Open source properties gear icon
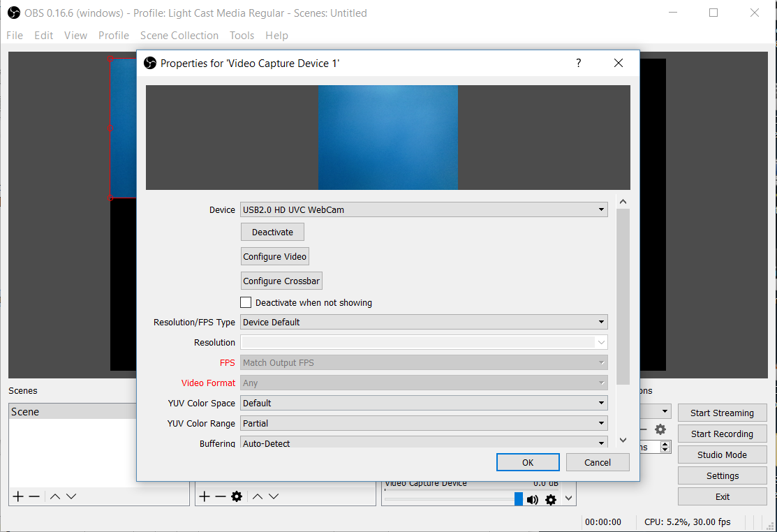The height and width of the screenshot is (532, 777). pos(237,496)
